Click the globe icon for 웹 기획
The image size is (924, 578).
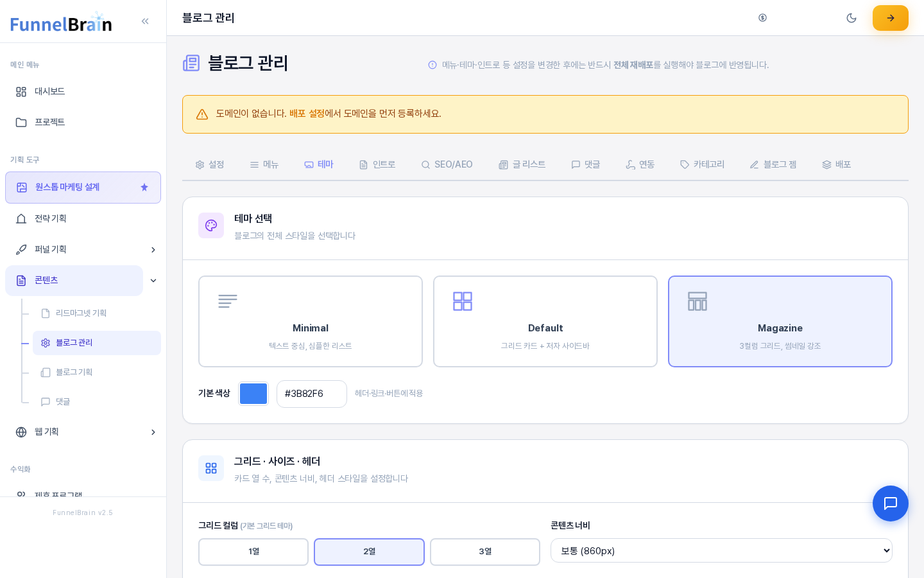[21, 432]
